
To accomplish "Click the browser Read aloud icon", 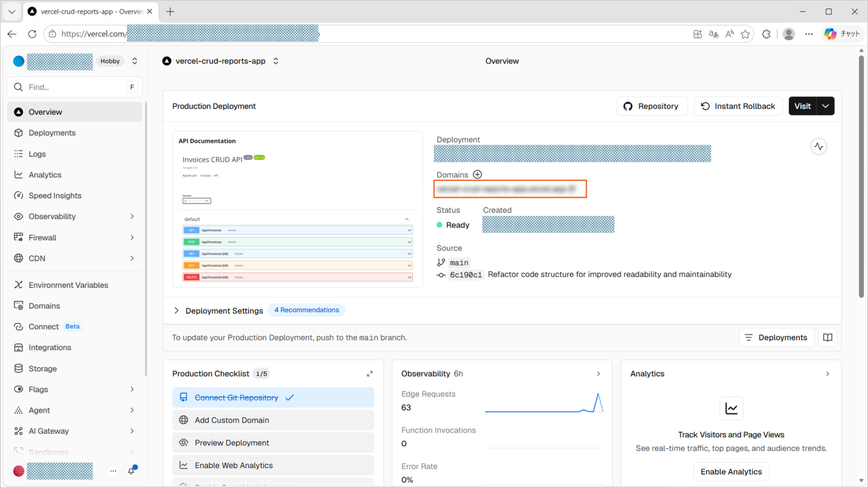I will 730,34.
